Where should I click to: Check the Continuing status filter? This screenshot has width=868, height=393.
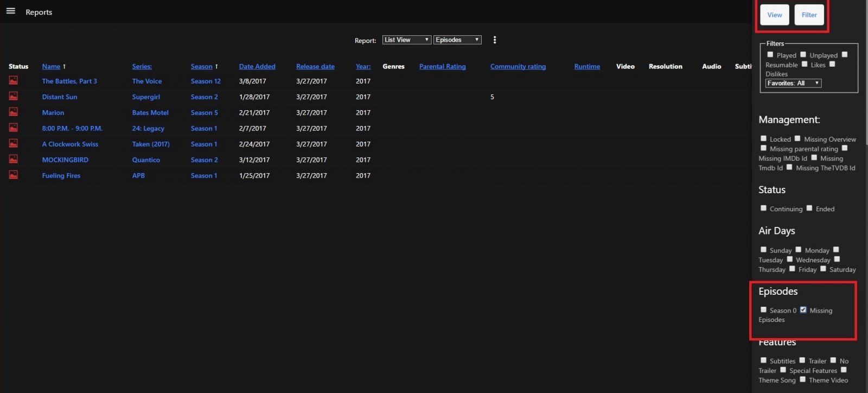coord(763,208)
